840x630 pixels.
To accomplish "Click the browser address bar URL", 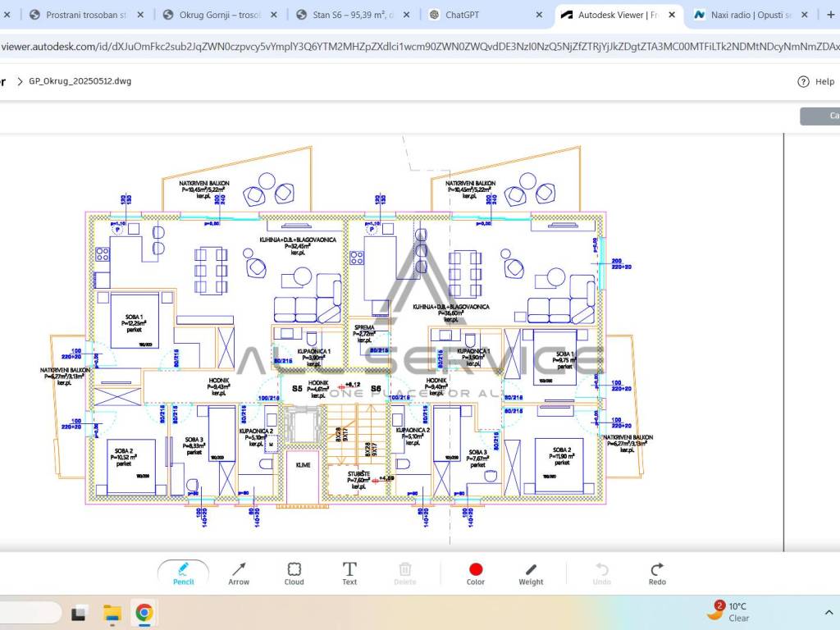I will tap(410, 47).
